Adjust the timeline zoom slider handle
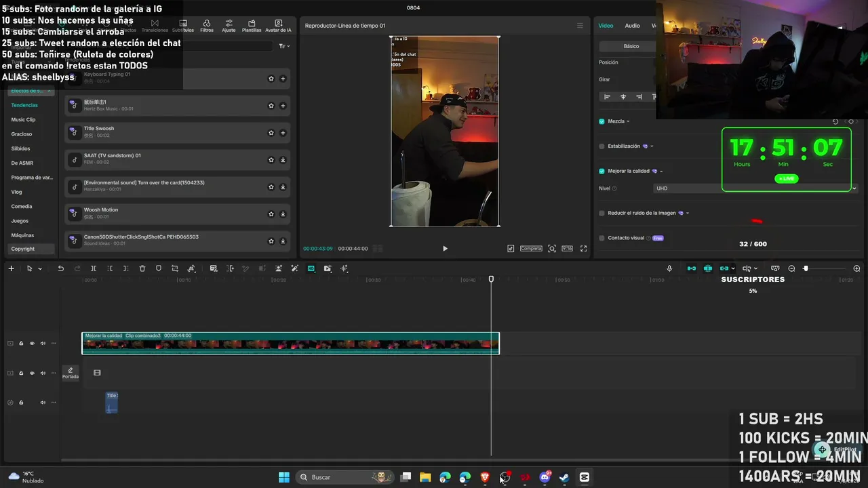Viewport: 868px width, 488px height. click(x=806, y=268)
